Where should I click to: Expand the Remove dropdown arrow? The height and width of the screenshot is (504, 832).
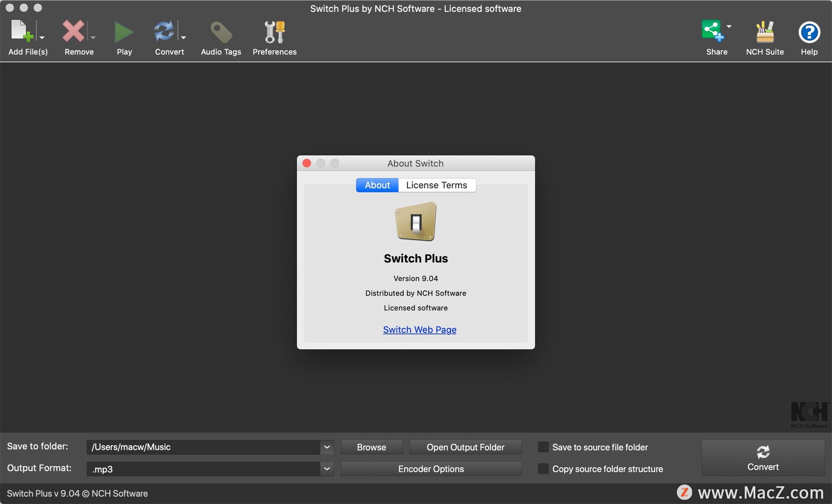93,38
